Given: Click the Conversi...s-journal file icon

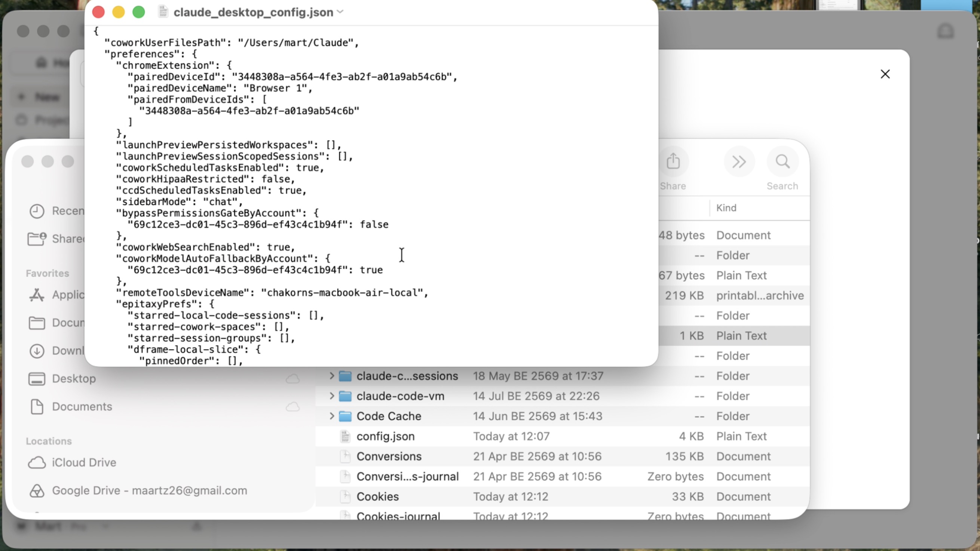Looking at the screenshot, I should [345, 477].
